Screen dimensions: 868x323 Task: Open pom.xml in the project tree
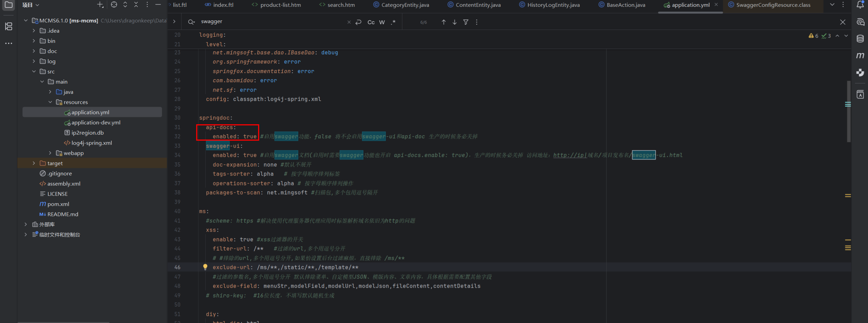coord(58,204)
